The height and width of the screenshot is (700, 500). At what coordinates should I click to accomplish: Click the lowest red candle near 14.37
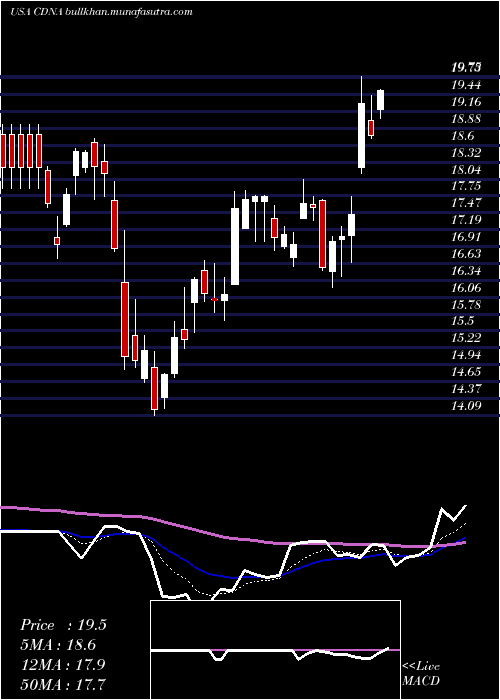(154, 388)
